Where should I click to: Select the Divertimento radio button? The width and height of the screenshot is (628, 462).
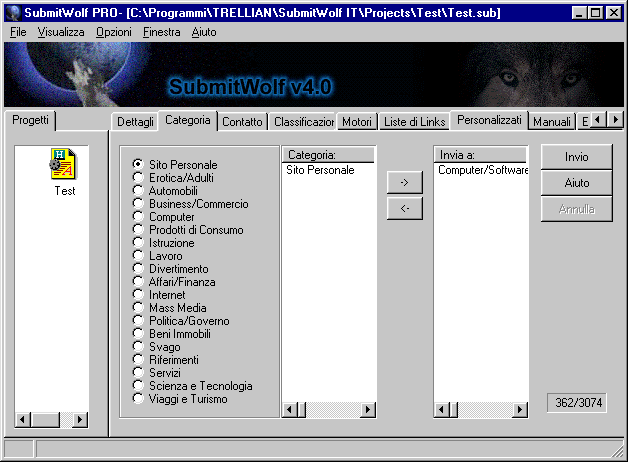(x=138, y=268)
